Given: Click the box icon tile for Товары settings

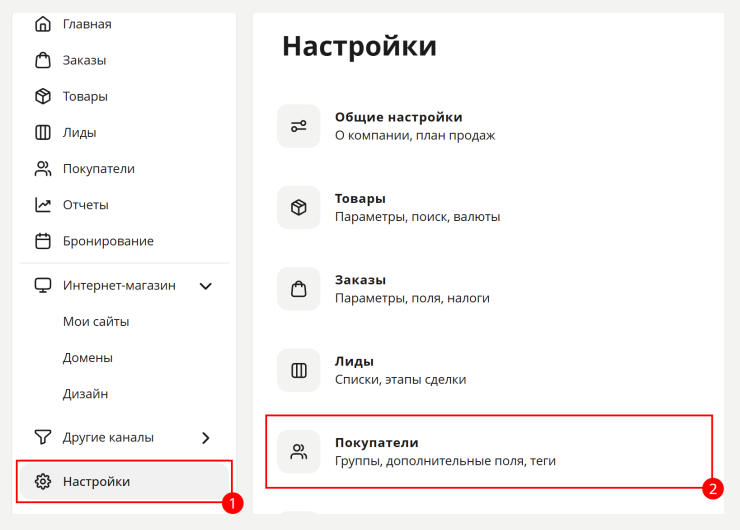Looking at the screenshot, I should coord(299,207).
